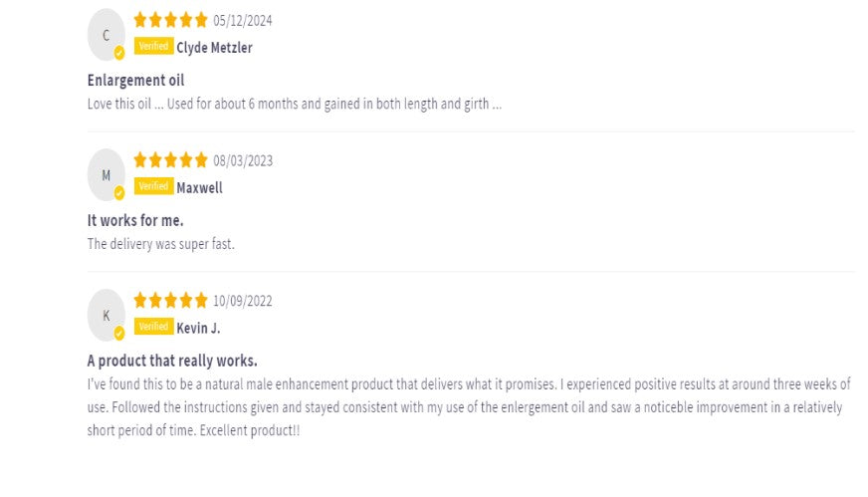The height and width of the screenshot is (497, 868).
Task: Click the review date 08/03/2023
Action: pyautogui.click(x=242, y=161)
